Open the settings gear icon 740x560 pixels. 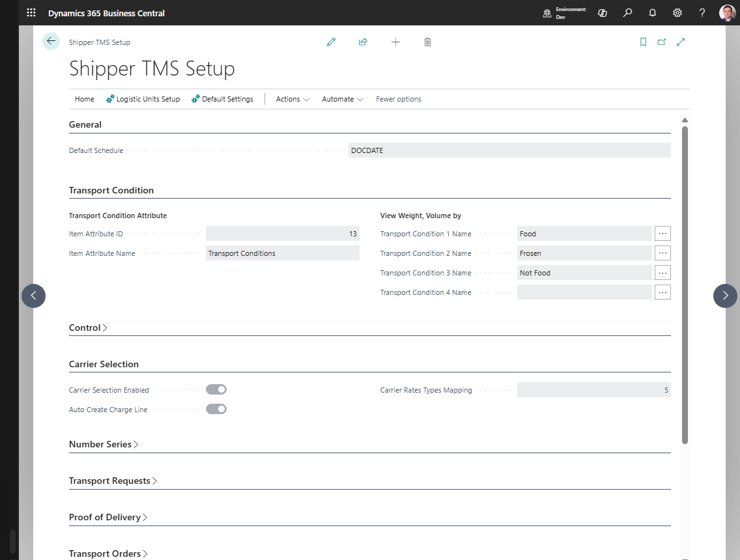point(677,13)
